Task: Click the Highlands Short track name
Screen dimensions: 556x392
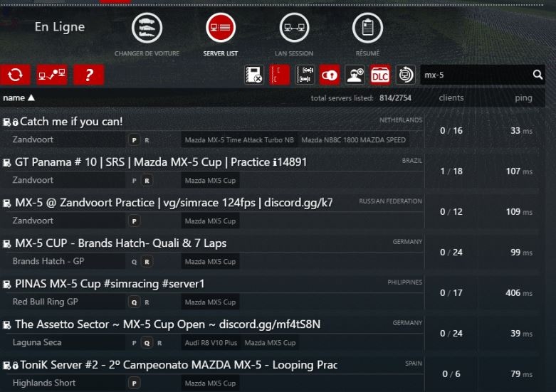Action: click(x=44, y=383)
